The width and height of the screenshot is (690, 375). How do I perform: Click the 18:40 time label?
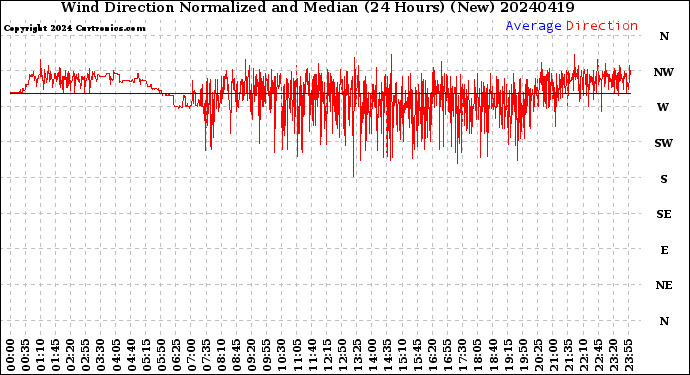click(x=493, y=355)
